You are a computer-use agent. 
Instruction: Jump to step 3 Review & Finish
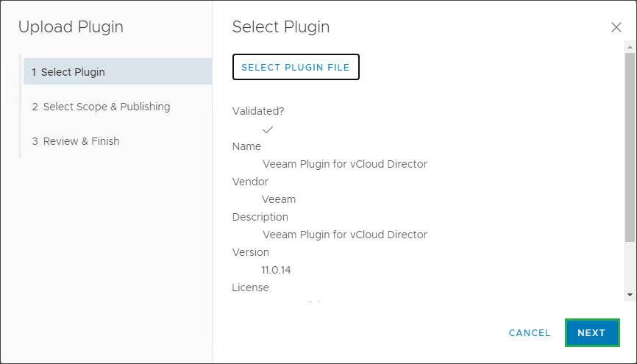(x=76, y=141)
